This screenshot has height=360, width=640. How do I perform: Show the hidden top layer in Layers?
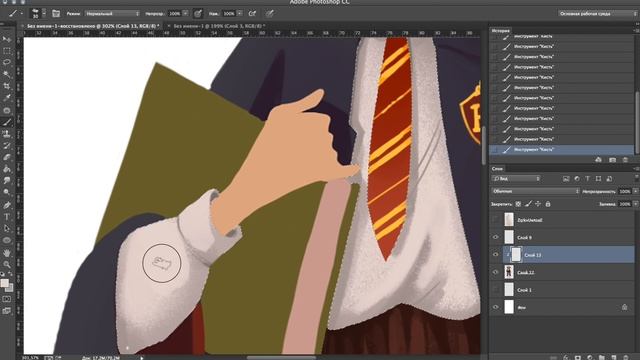click(x=496, y=220)
